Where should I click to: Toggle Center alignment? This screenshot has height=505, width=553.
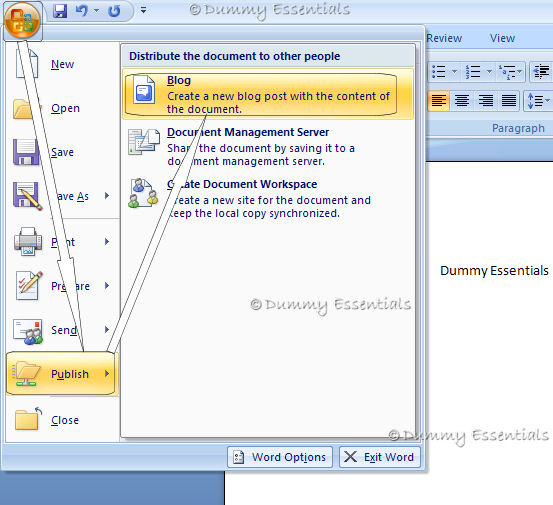[461, 101]
